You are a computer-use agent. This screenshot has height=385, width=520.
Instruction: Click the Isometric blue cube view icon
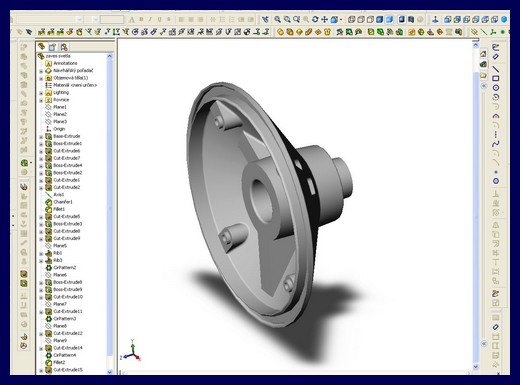point(504,20)
